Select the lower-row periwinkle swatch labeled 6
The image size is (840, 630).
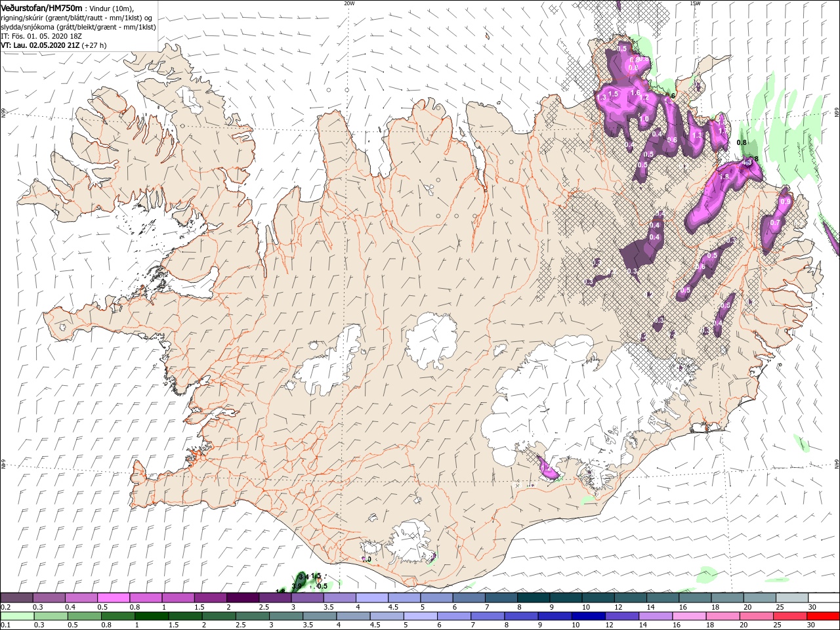453,616
